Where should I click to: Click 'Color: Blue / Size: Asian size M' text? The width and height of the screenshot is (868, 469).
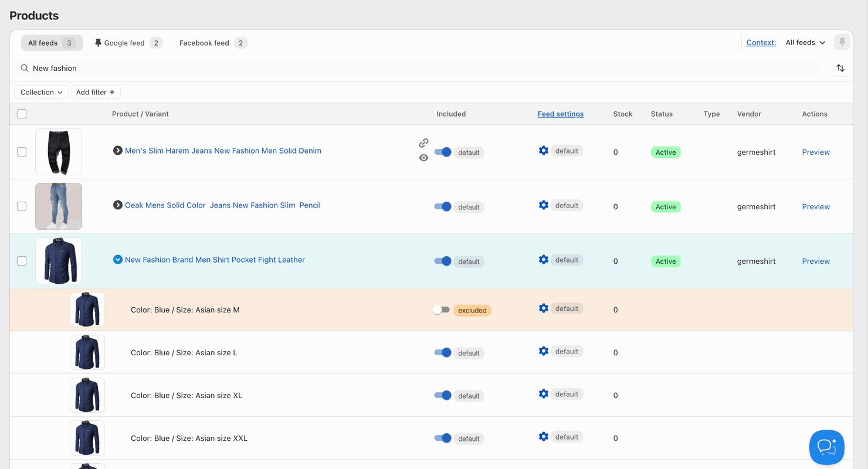tap(185, 310)
